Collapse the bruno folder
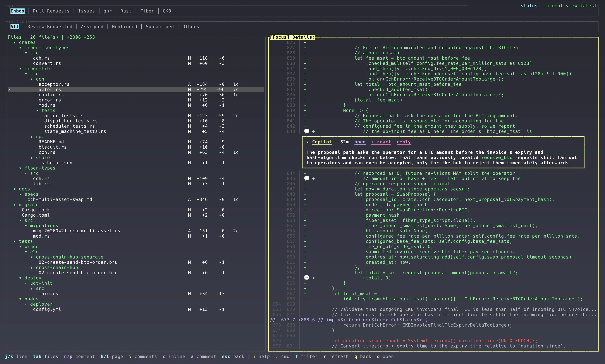605x364 pixels. pyautogui.click(x=20, y=246)
